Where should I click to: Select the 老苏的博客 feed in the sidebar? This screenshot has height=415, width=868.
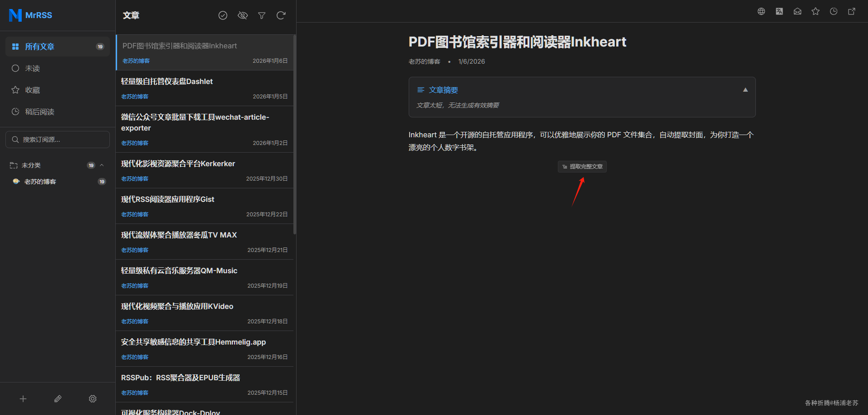57,182
